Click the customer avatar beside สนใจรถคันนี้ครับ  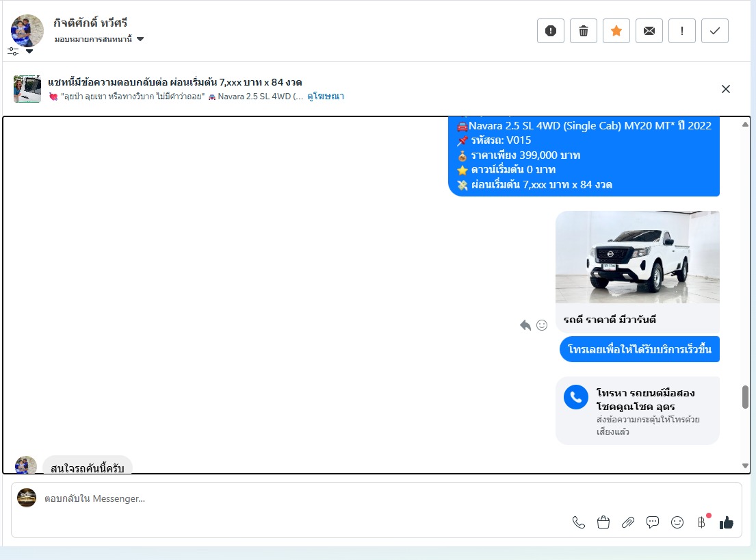point(26,465)
